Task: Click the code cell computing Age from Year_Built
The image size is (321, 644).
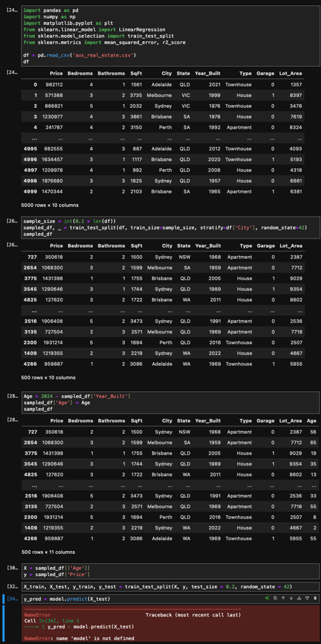Action: pos(170,403)
